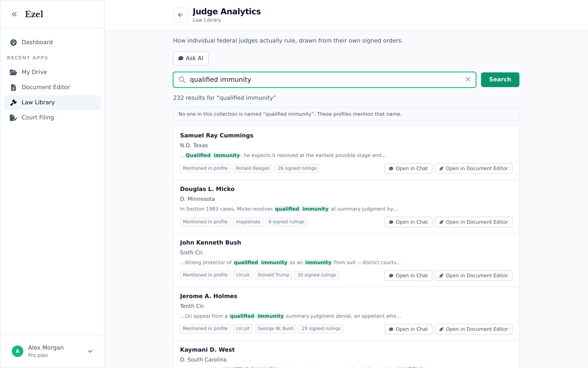Screen dimensions: 588x368
Task: Click the N.D. Texas court label
Action: point(194,146)
